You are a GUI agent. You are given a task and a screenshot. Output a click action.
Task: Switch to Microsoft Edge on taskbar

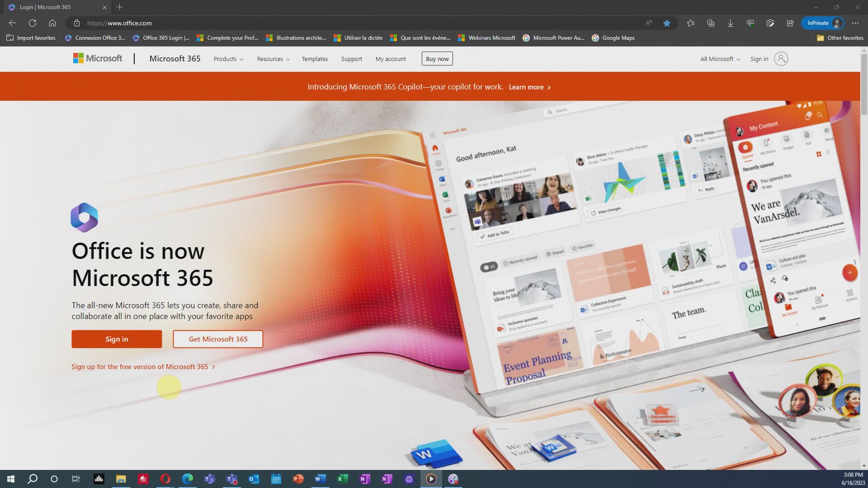click(187, 479)
